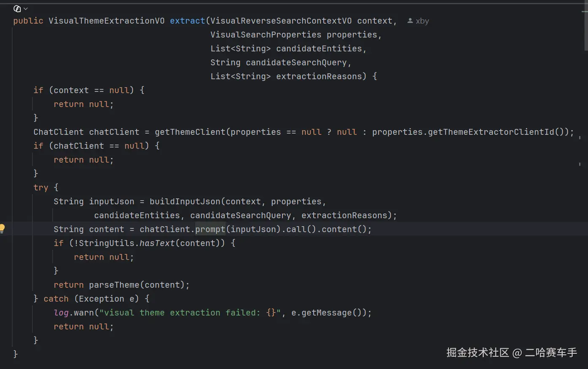This screenshot has height=369, width=588.
Task: Click the 'getThemeExtractorClientId' method call
Action: click(491, 132)
